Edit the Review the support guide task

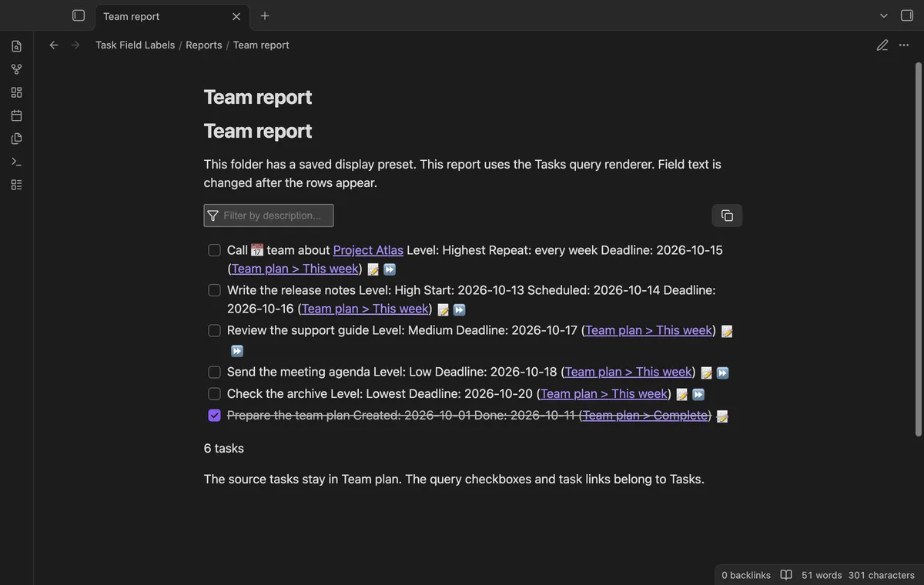coord(727,331)
